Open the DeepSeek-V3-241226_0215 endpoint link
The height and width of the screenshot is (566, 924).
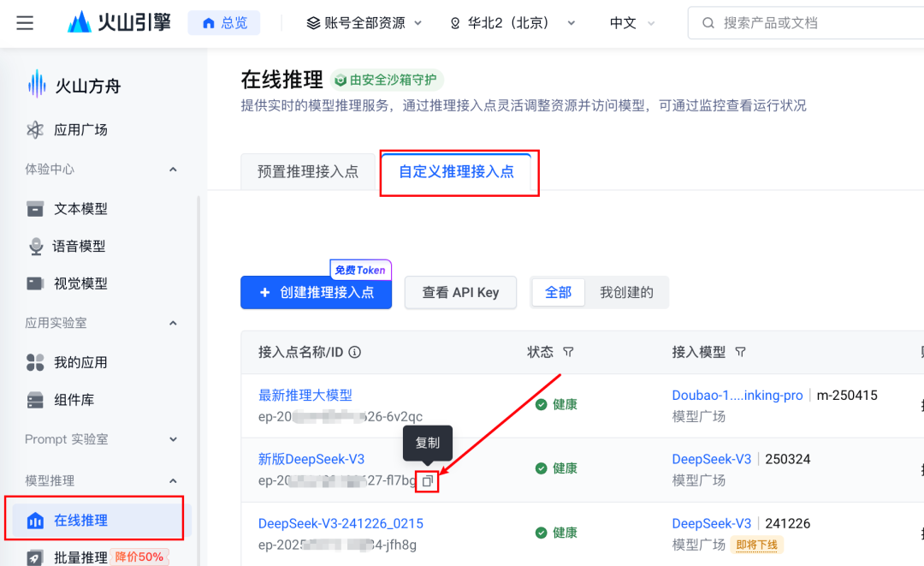[341, 523]
